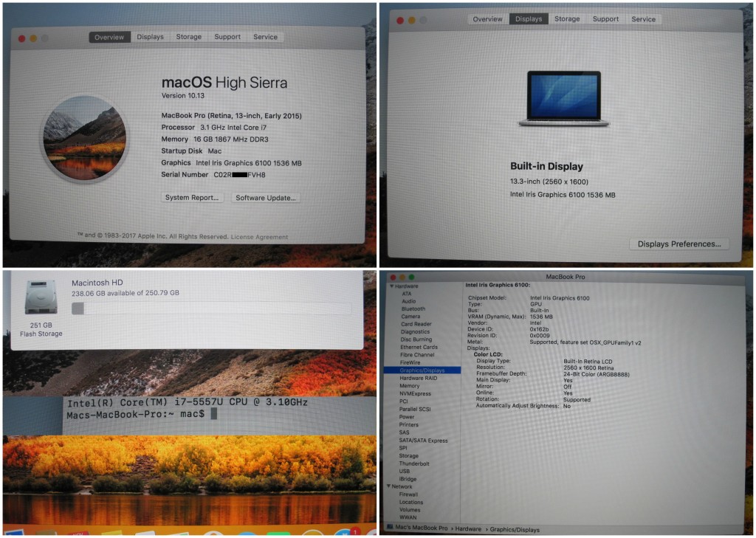The image size is (756, 538).
Task: Open the System Report button
Action: coord(192,198)
